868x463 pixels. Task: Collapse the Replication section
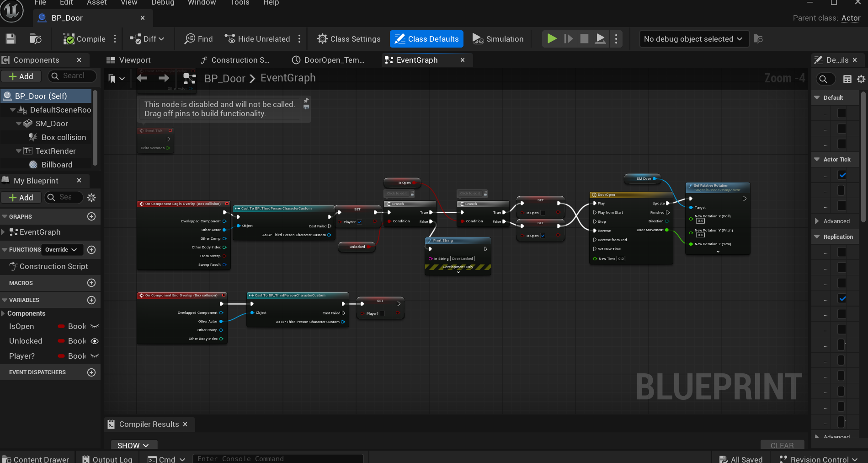pyautogui.click(x=817, y=237)
